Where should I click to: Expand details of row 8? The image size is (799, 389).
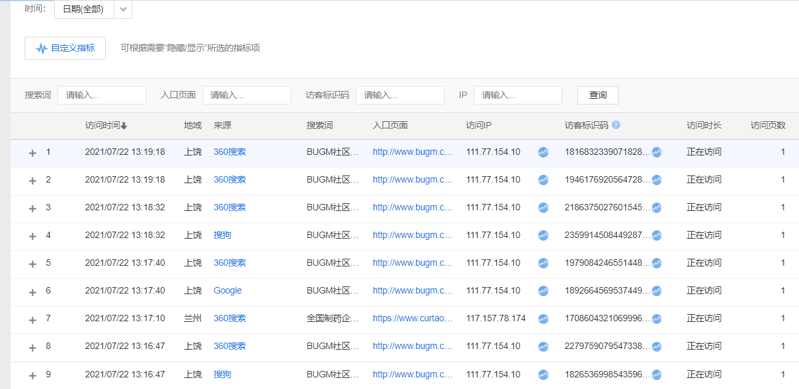coord(33,347)
